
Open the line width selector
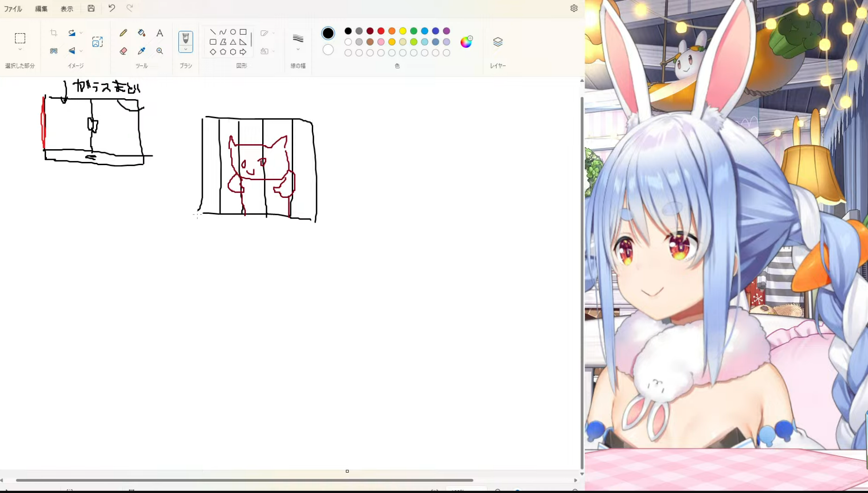(298, 42)
